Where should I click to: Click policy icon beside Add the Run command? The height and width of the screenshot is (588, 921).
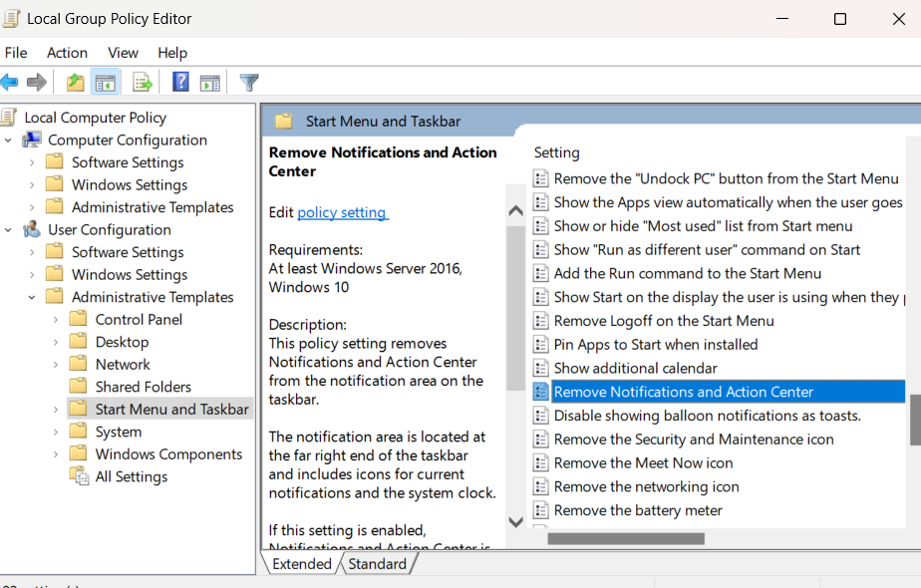pos(540,273)
